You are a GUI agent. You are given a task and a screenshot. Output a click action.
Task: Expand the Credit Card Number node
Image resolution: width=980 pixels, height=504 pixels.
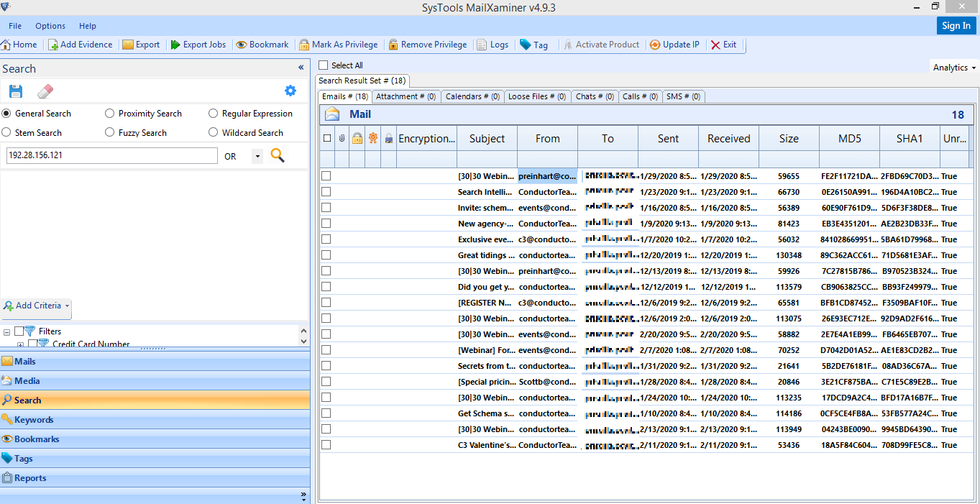point(20,344)
